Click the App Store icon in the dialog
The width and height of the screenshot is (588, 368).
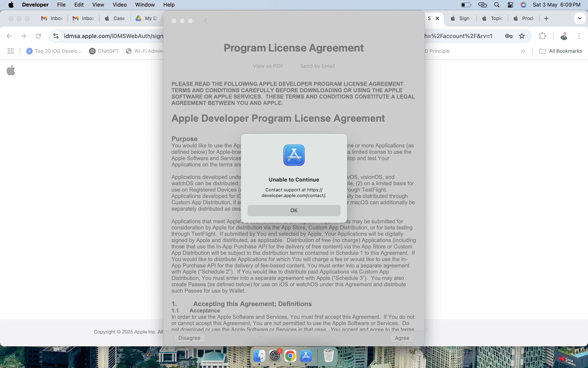(x=294, y=155)
